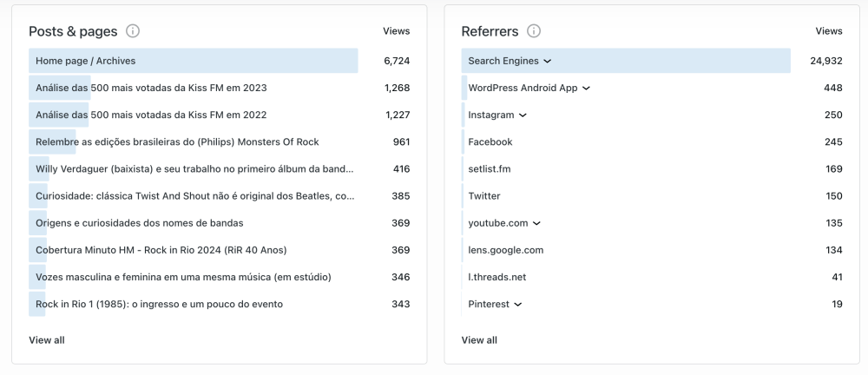The height and width of the screenshot is (375, 868).
Task: Select the Facebook referrer row
Action: coord(490,142)
